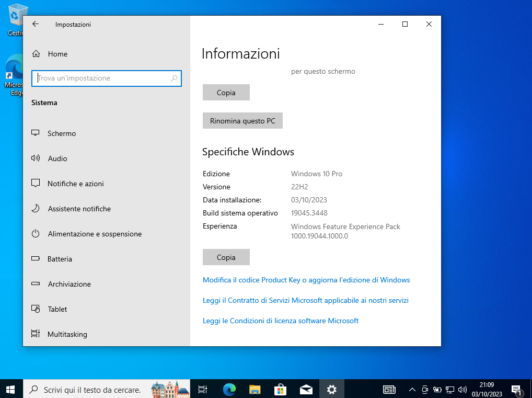This screenshot has width=532, height=398.
Task: Select the Cestino recycle bin desktop icon
Action: click(15, 20)
